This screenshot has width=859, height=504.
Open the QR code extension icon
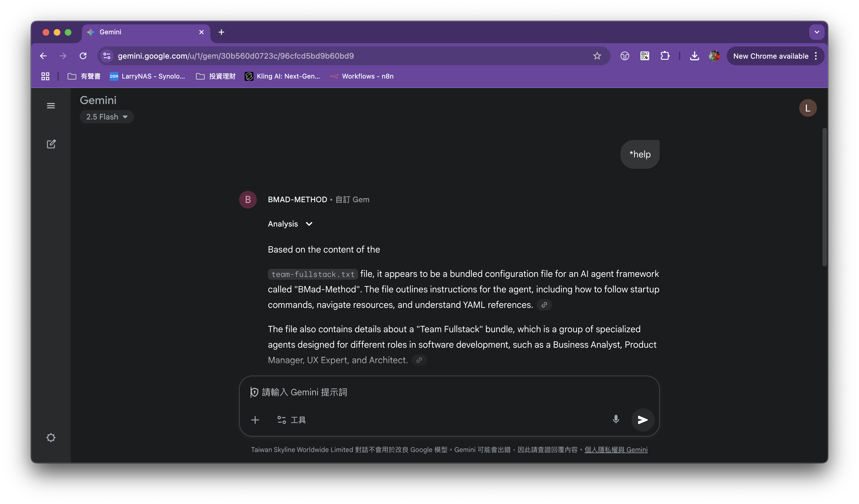click(645, 56)
